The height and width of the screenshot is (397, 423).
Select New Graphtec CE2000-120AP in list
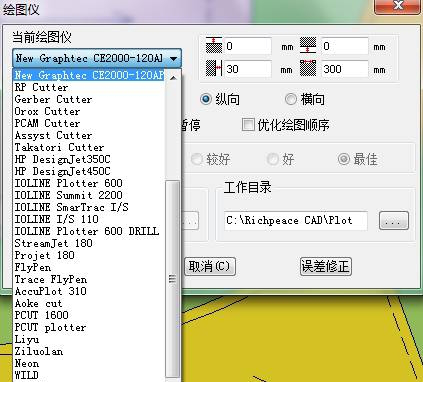(89, 75)
